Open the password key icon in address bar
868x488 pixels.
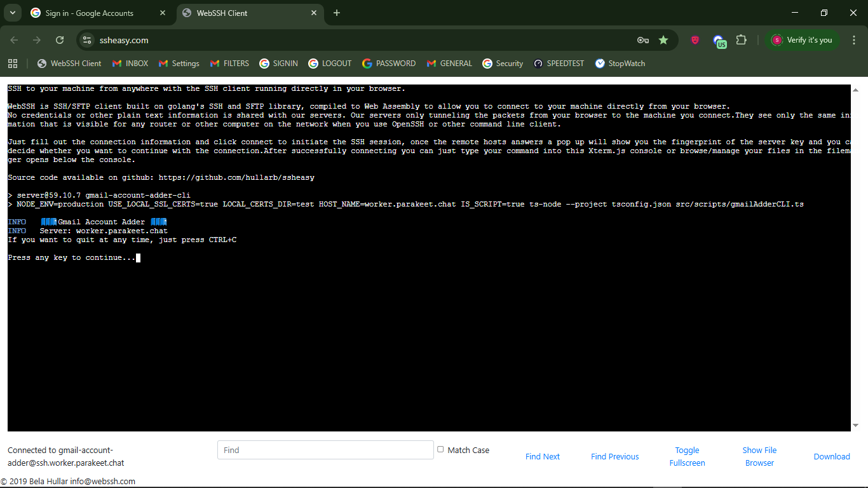pos(643,40)
